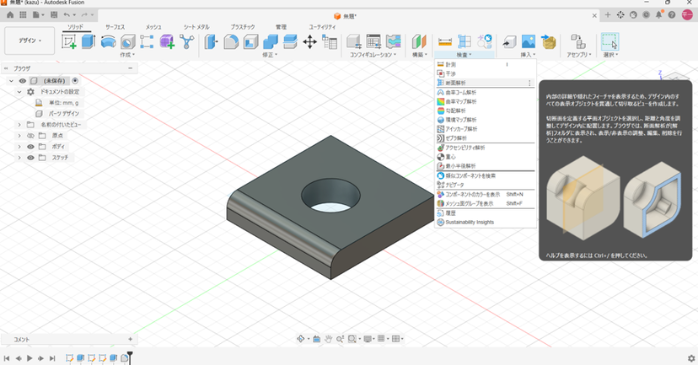Jump to timeline start button

7,358
